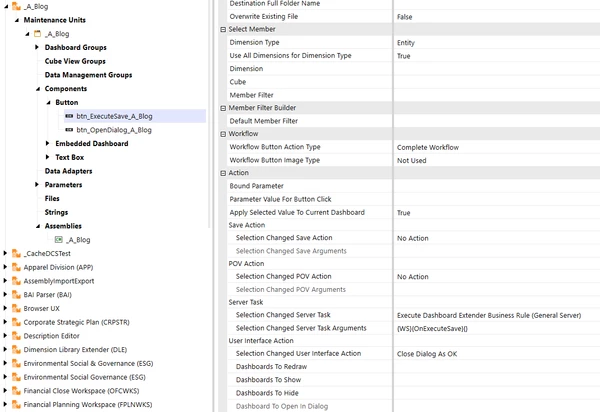Collapse the Action property section

tap(223, 173)
